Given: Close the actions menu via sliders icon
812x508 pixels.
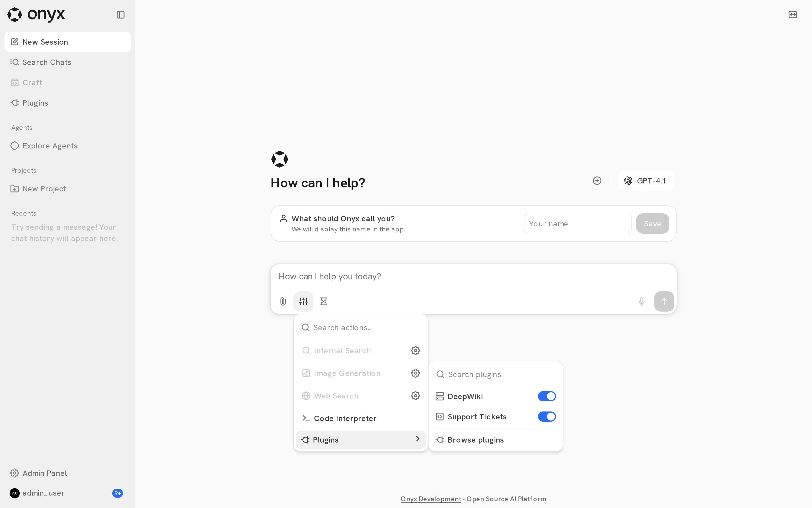Looking at the screenshot, I should 303,301.
